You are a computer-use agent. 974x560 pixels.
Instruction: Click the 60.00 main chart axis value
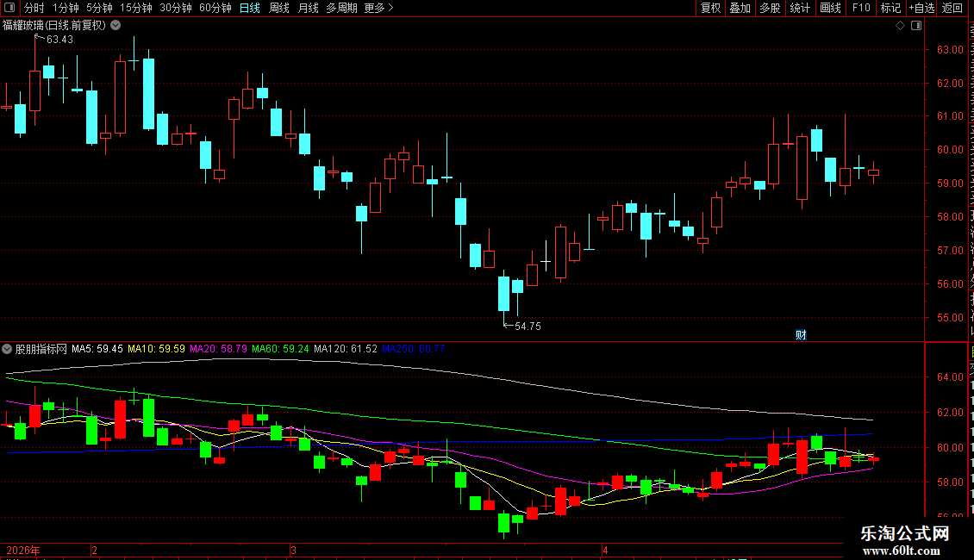pos(950,150)
